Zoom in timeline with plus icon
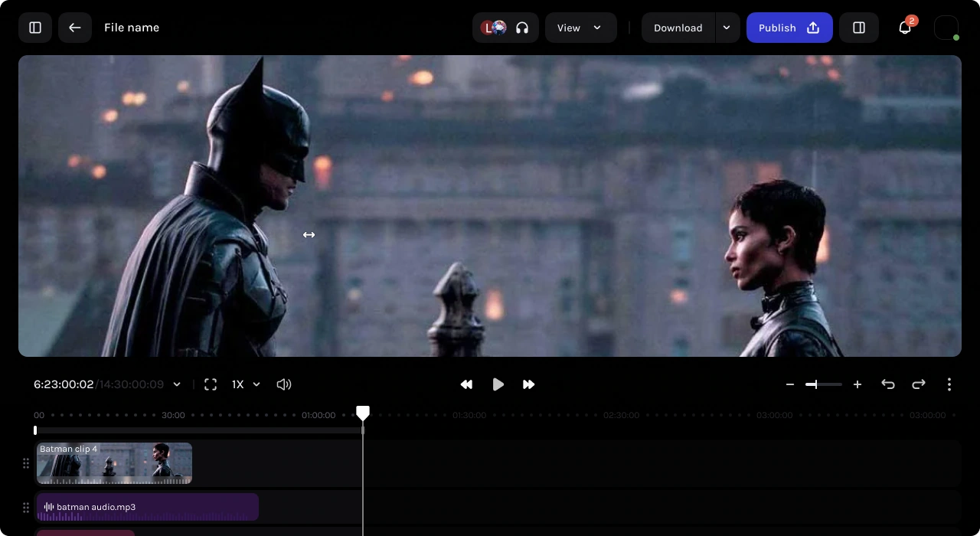This screenshot has height=536, width=980. [857, 384]
